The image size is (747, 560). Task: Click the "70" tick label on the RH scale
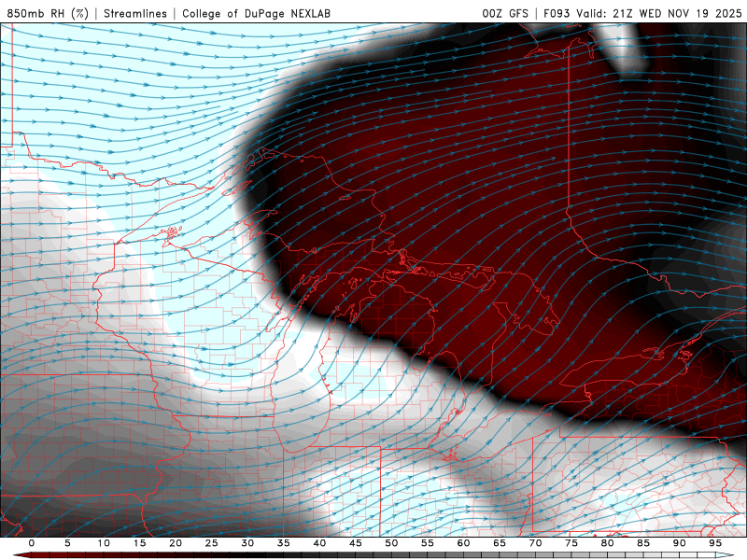click(x=535, y=543)
